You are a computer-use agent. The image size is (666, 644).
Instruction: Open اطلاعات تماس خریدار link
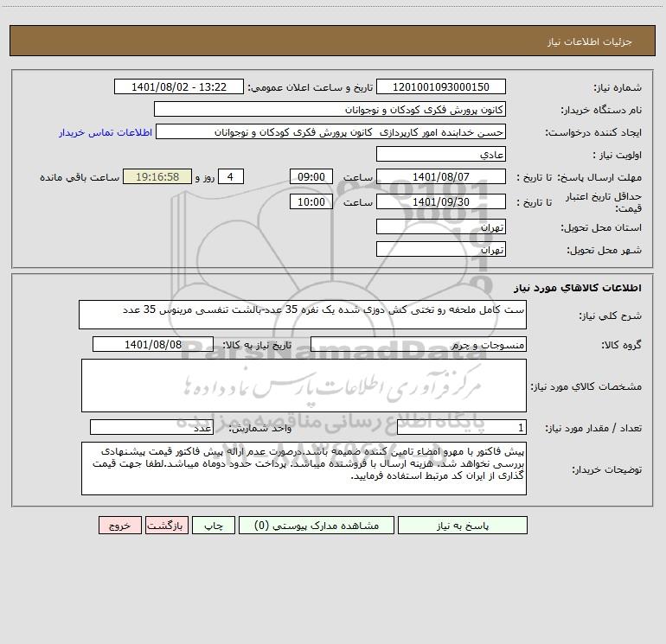coord(106,132)
